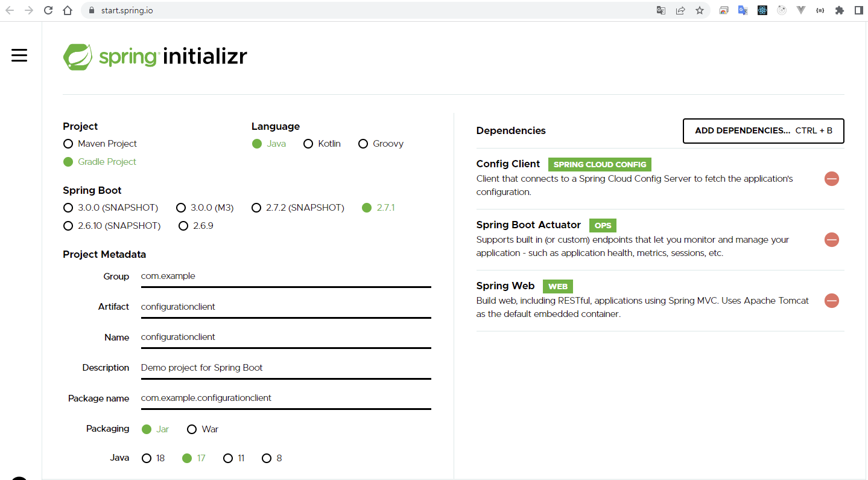The height and width of the screenshot is (480, 868).
Task: Edit the Name field
Action: pyautogui.click(x=286, y=337)
